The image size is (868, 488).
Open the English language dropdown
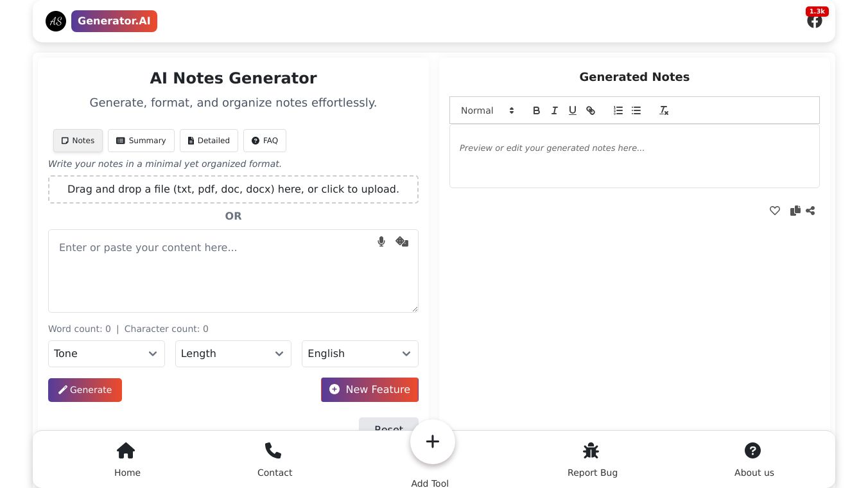pyautogui.click(x=360, y=354)
